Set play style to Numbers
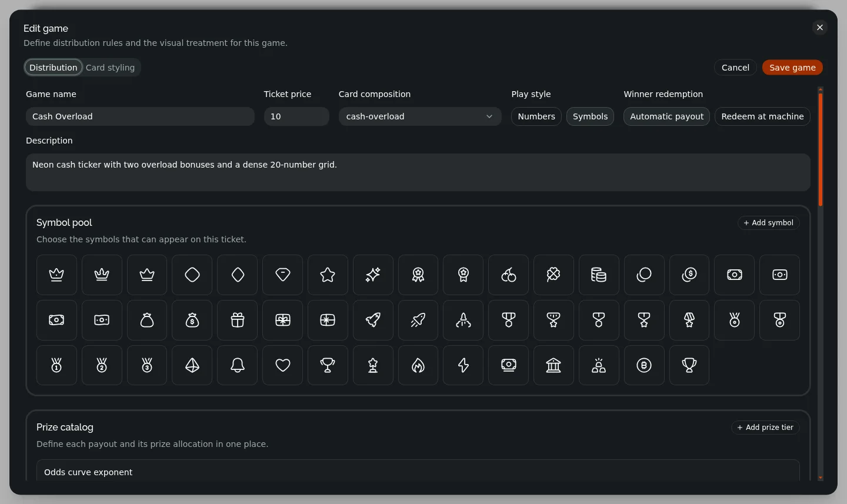Viewport: 847px width, 504px height. (x=536, y=116)
